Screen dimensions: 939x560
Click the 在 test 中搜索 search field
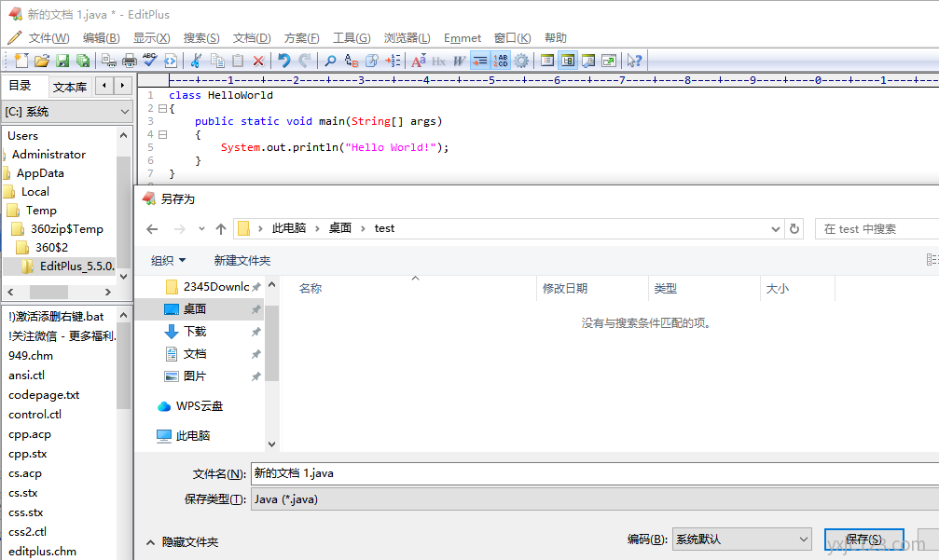tap(877, 229)
